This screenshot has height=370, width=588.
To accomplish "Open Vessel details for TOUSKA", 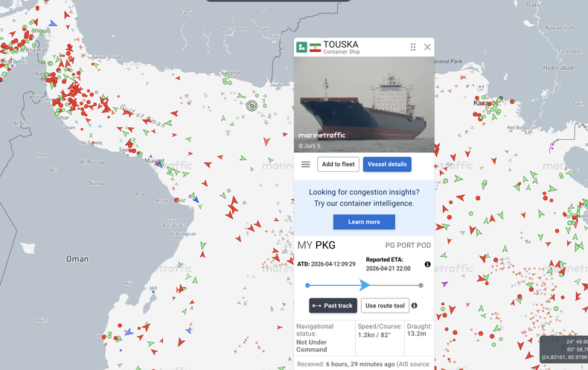I will [387, 165].
